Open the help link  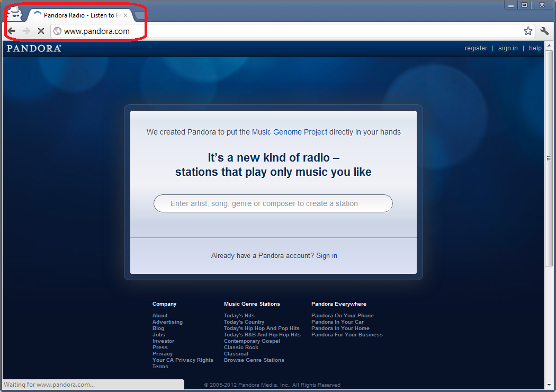[535, 48]
